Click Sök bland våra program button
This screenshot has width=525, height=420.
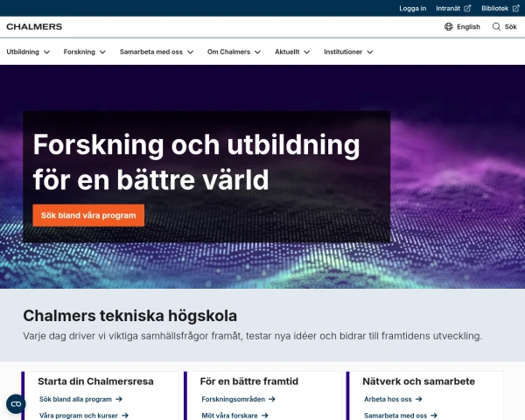(88, 215)
